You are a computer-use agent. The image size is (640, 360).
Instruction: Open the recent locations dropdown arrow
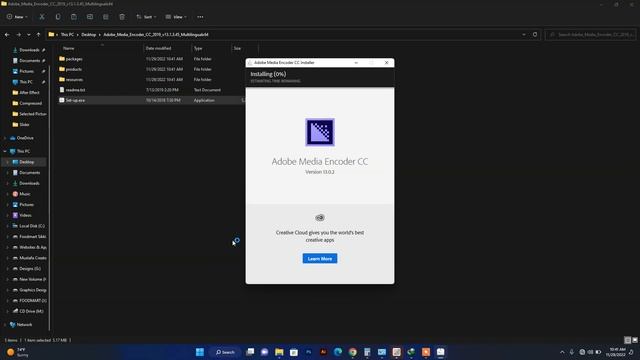click(x=29, y=35)
